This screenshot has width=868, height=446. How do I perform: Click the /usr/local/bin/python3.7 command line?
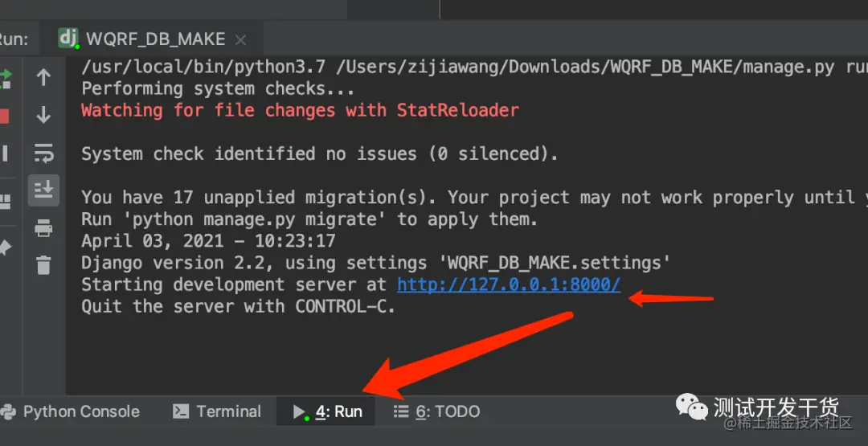[x=474, y=67]
